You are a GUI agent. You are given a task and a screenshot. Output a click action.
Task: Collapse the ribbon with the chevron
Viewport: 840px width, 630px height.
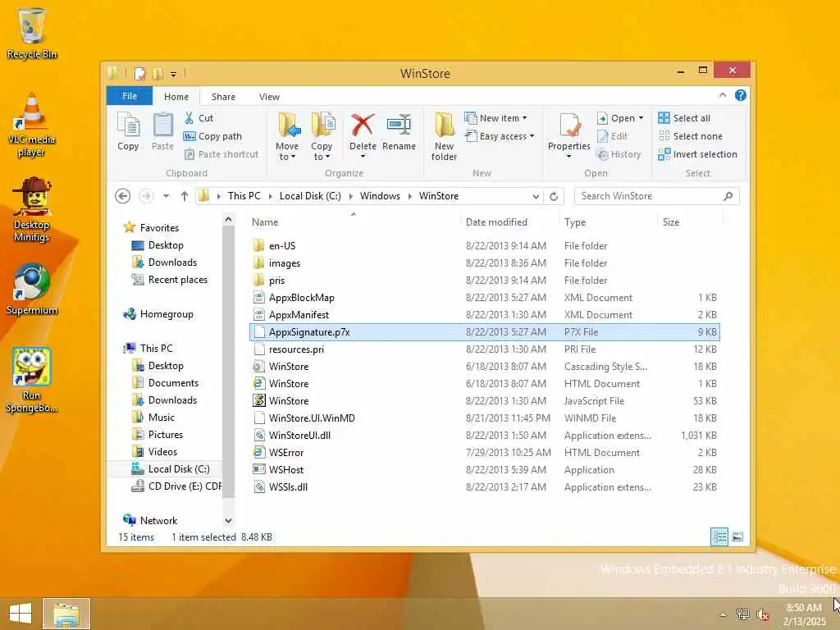[723, 95]
